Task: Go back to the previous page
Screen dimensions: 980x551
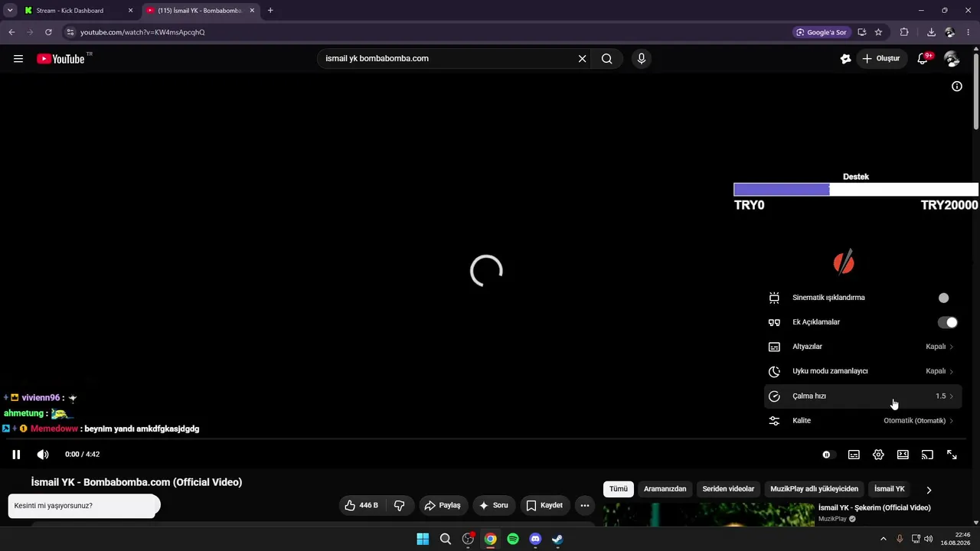Action: 11,32
